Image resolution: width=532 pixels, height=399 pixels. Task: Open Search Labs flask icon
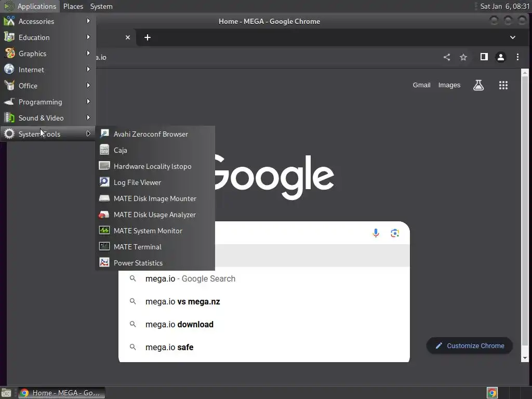click(478, 85)
